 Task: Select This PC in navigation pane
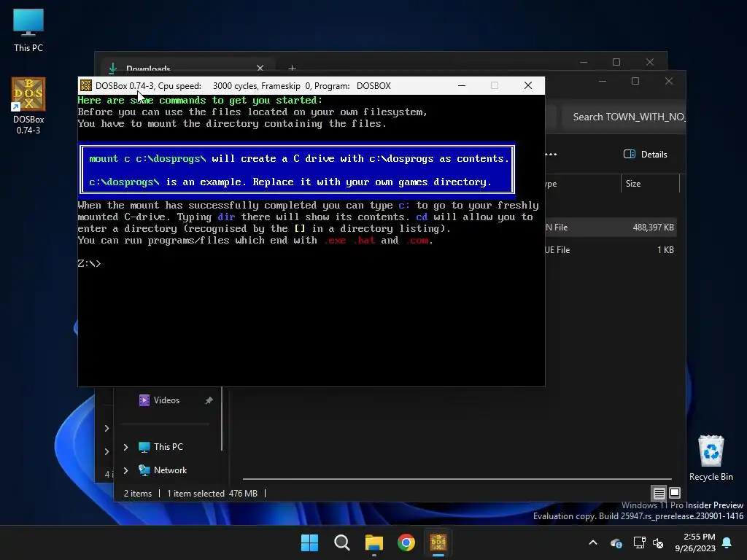[169, 447]
